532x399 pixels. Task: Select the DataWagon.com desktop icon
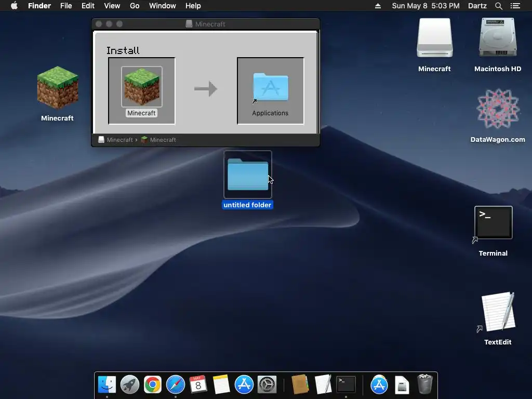(x=498, y=109)
